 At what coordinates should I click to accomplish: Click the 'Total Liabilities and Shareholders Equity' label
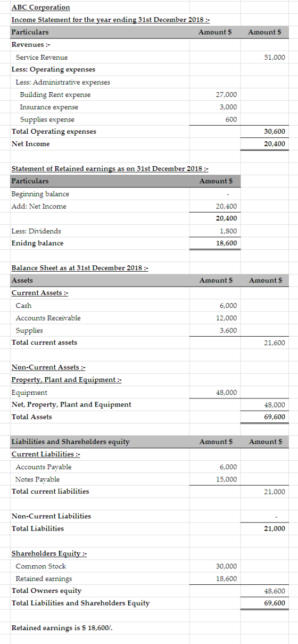[x=80, y=603]
